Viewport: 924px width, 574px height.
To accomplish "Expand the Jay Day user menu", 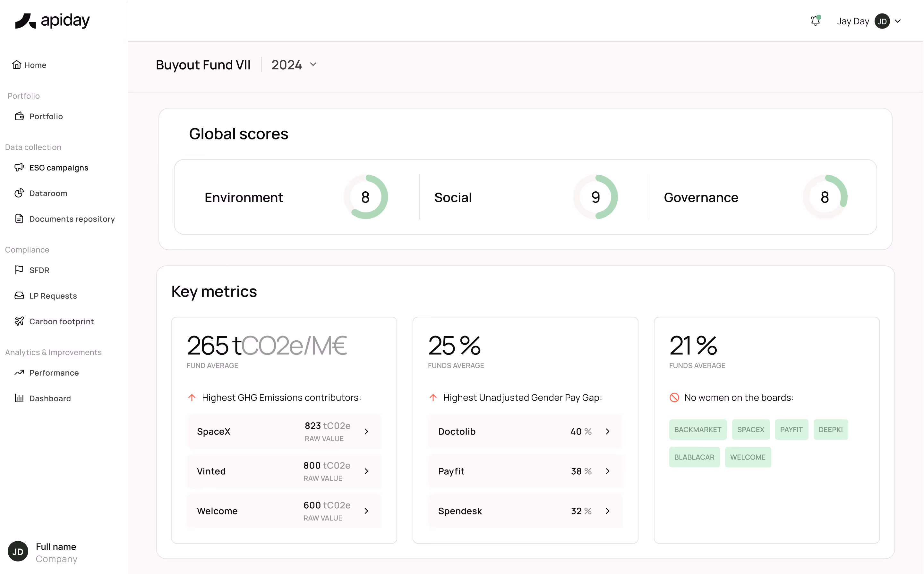I will [898, 21].
